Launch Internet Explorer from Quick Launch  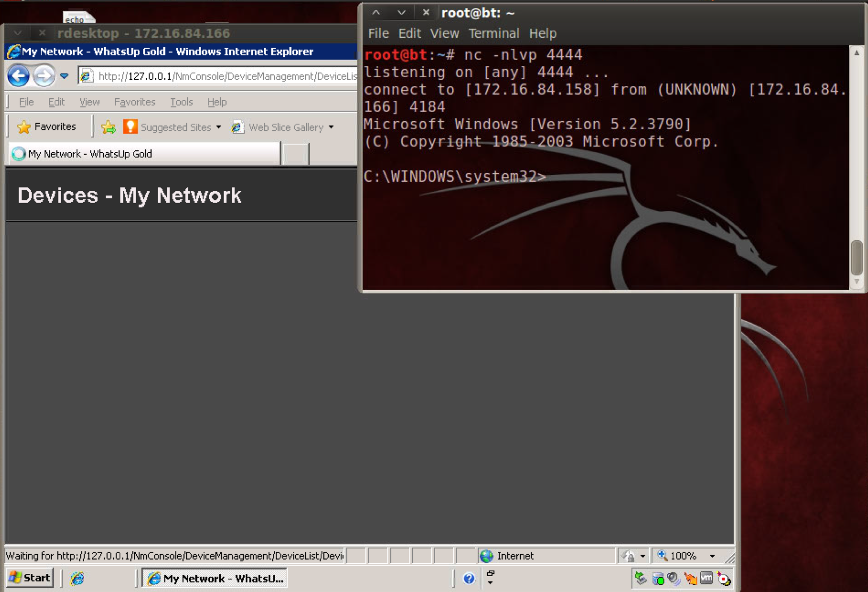78,578
